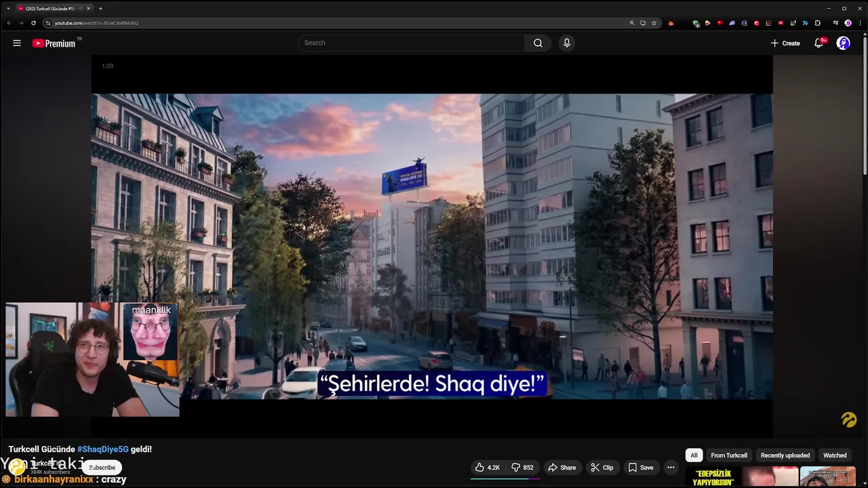Click the zoom magnifier in address bar

[x=632, y=23]
